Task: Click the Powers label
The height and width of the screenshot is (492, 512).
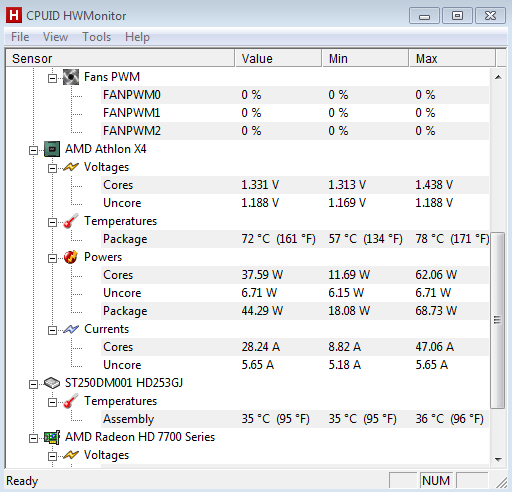Action: (103, 257)
